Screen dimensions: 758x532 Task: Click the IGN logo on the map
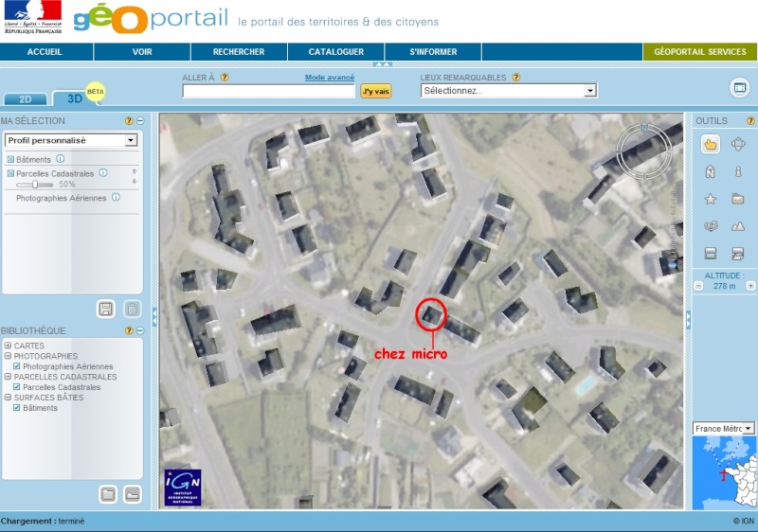[182, 488]
